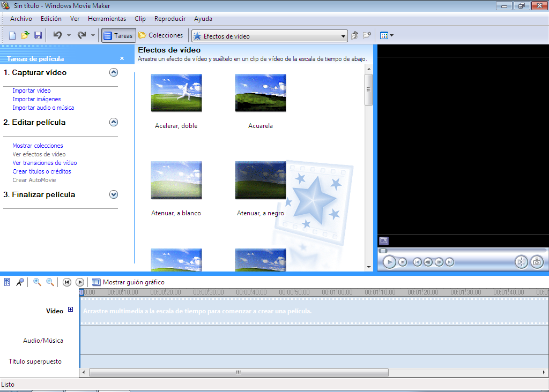Open the Reproducir menu

pos(170,19)
